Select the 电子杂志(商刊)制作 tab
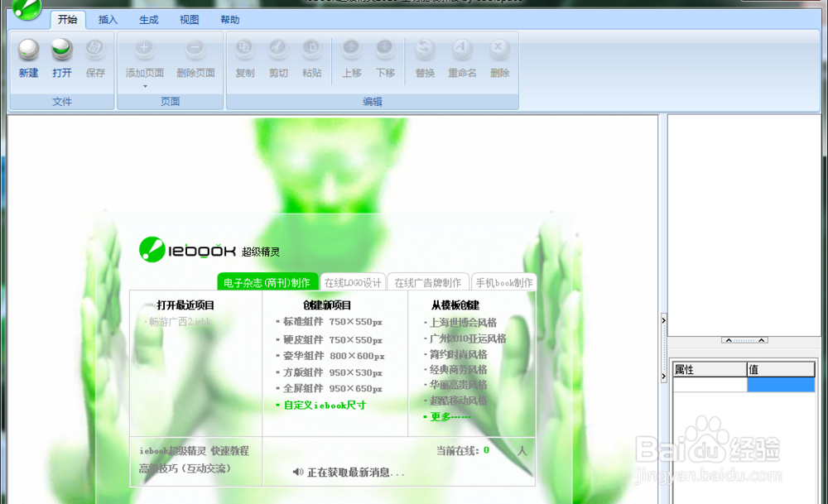Viewport: 828px width, 504px height. [267, 282]
